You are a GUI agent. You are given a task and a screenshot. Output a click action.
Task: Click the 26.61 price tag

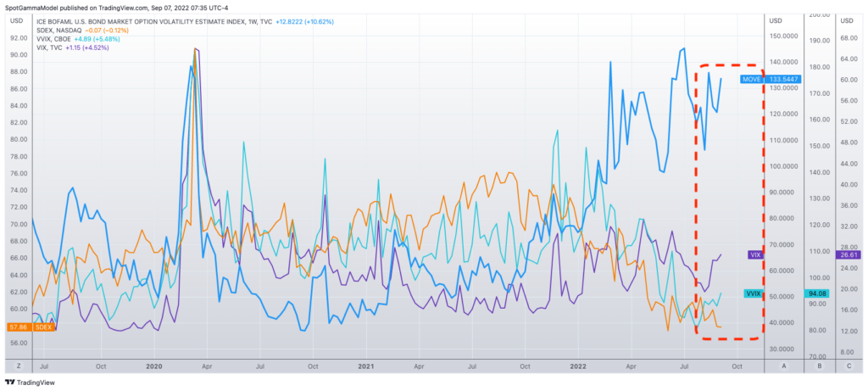point(849,254)
